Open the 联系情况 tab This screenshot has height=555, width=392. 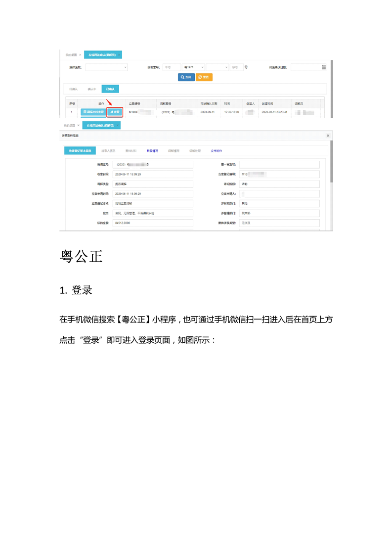point(152,151)
